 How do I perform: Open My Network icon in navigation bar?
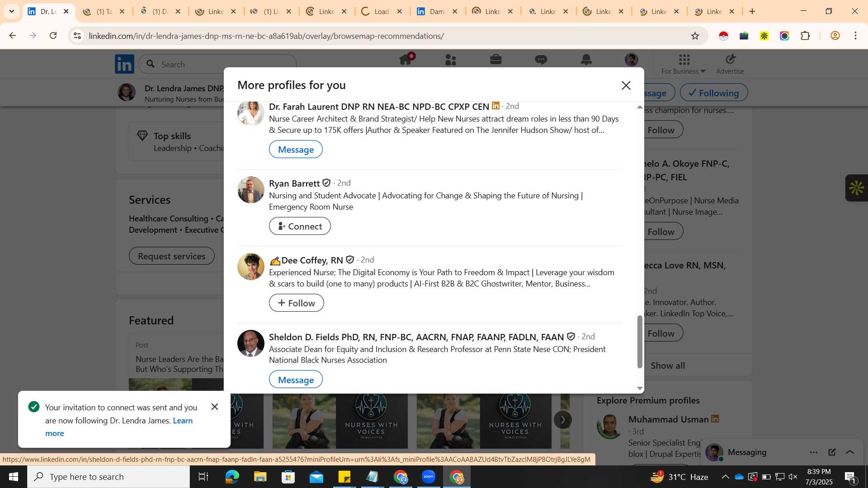[x=451, y=60]
